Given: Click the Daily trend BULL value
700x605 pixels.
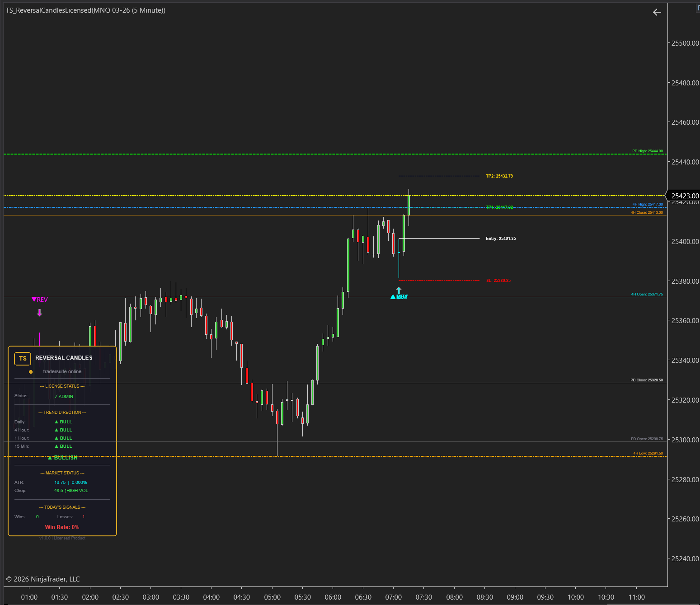Looking at the screenshot, I should pyautogui.click(x=63, y=422).
